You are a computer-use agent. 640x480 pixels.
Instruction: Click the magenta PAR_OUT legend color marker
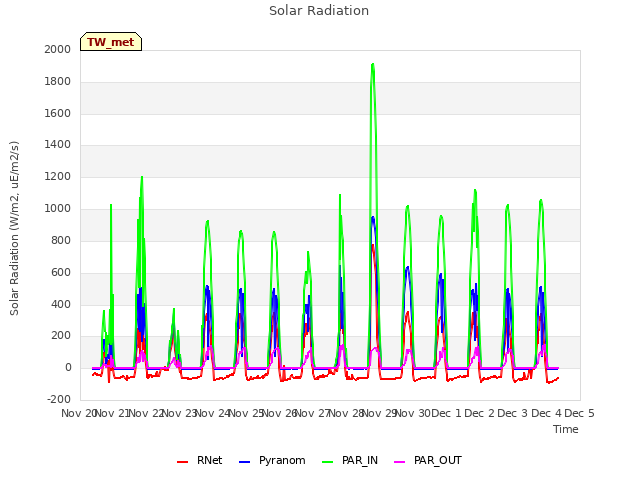400,462
